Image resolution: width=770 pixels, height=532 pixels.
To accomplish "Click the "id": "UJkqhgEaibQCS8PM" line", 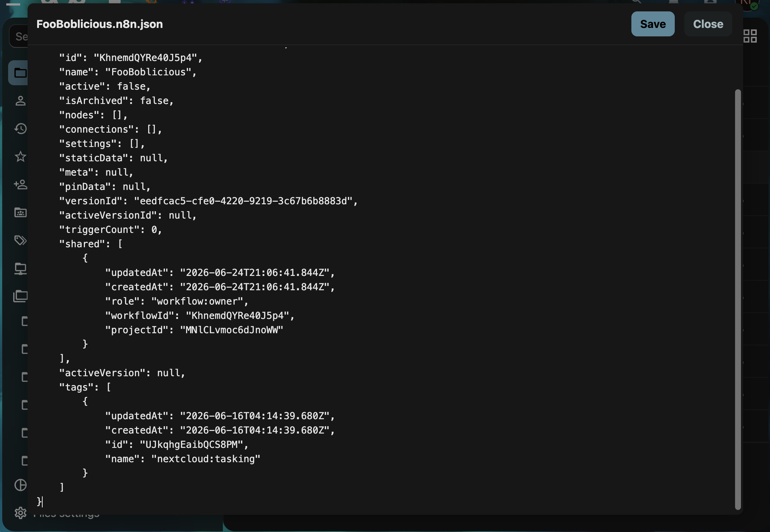I will pos(177,445).
